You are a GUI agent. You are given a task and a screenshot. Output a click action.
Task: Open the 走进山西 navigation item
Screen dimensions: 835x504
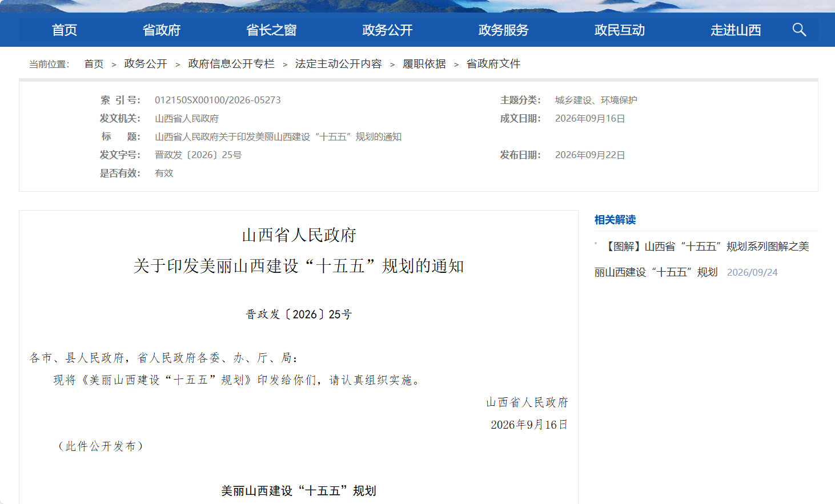click(736, 30)
